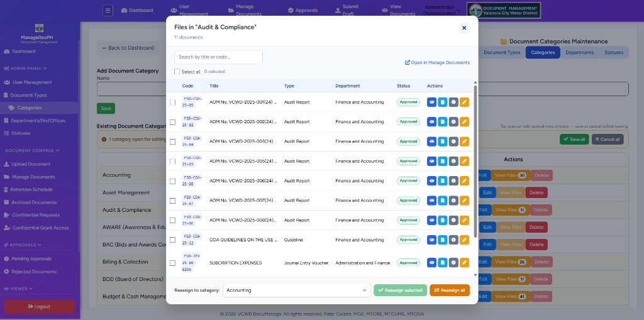Collapse the ADMIN PANEL sidebar section
This screenshot has height=320, width=644.
pos(25,68)
